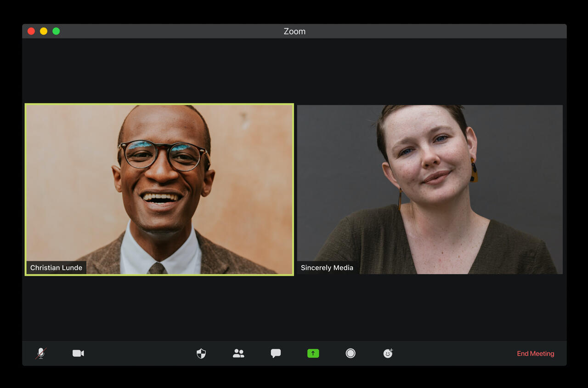588x388 pixels.
Task: Click the Zoom title in the title bar
Action: pos(294,31)
